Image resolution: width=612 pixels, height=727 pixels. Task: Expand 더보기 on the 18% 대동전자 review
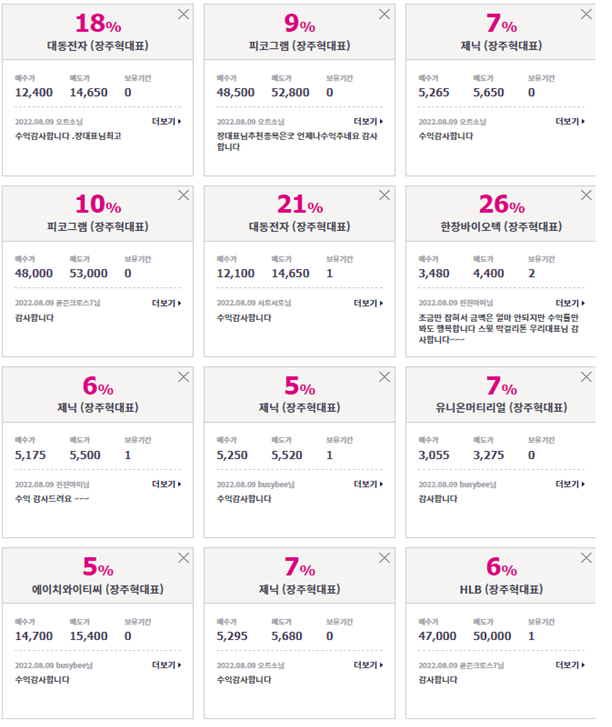click(x=166, y=121)
